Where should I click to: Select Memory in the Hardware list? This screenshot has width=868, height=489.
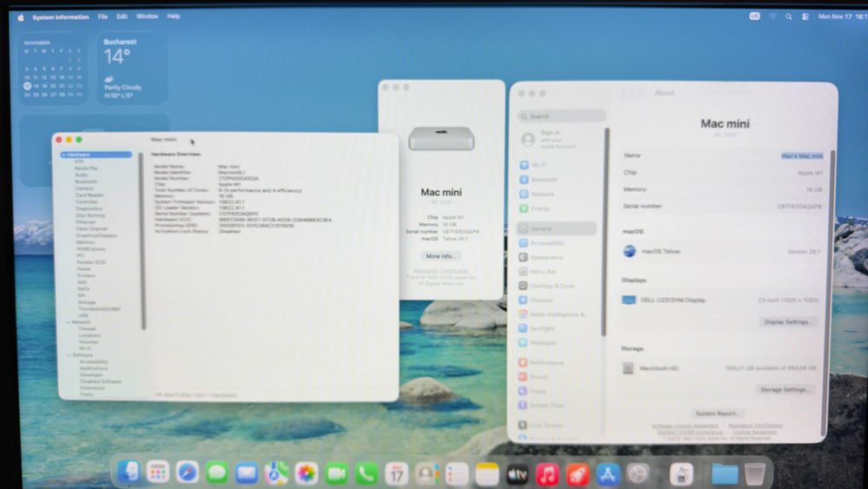pyautogui.click(x=85, y=242)
